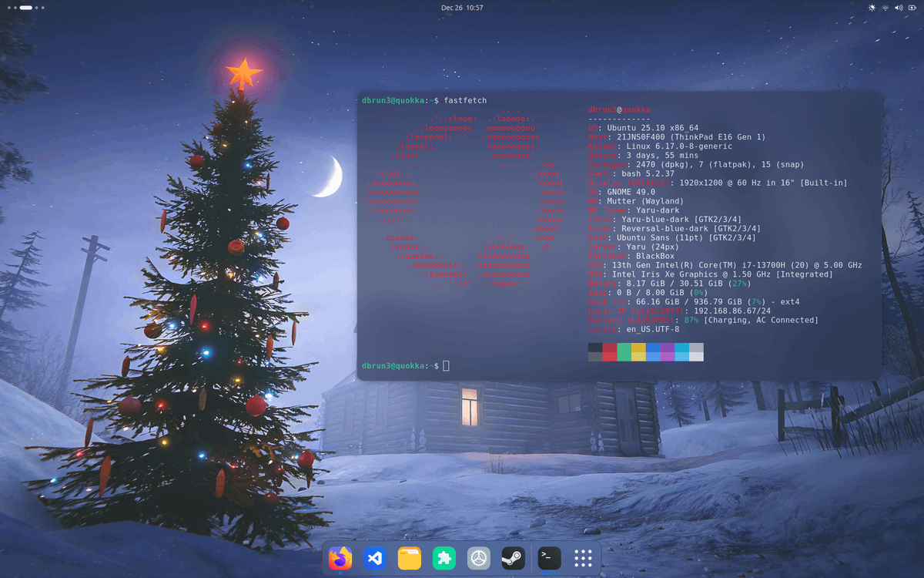Open Firefox from the dock
Viewport: 924px width, 578px height.
click(340, 558)
